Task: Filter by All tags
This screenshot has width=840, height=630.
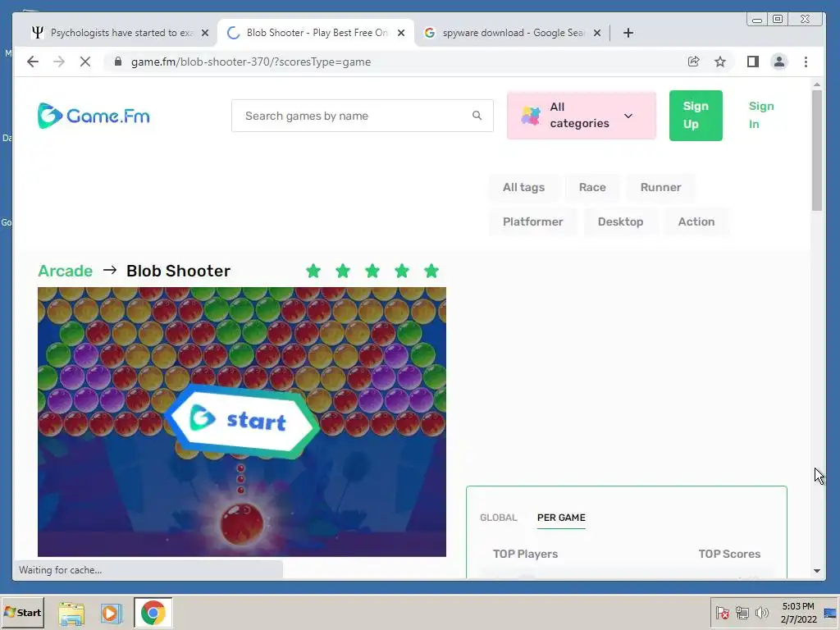Action: pyautogui.click(x=523, y=188)
